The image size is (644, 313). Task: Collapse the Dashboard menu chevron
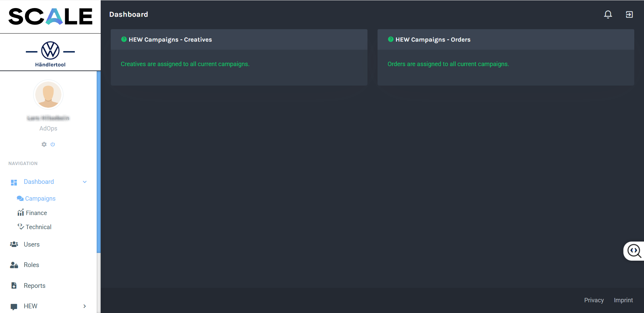tap(85, 182)
